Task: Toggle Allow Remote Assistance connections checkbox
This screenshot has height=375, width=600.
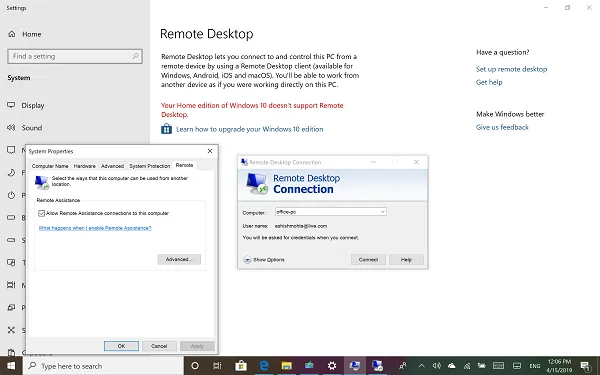Action: click(x=41, y=213)
